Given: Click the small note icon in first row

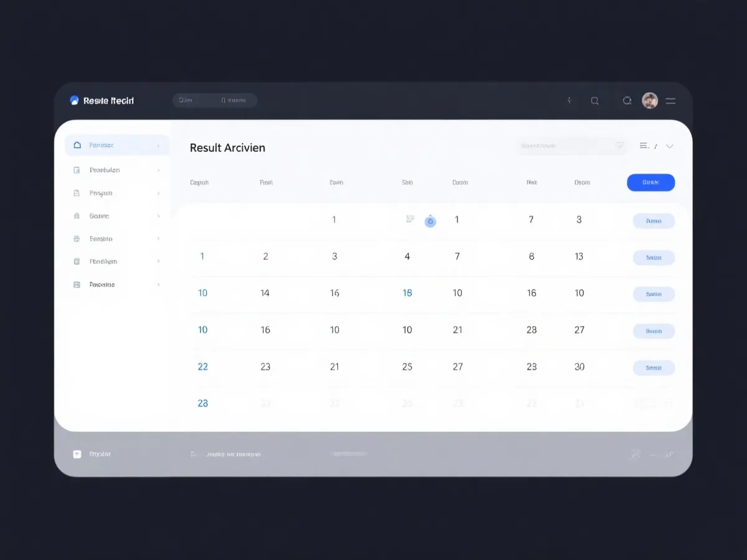Looking at the screenshot, I should 410,218.
